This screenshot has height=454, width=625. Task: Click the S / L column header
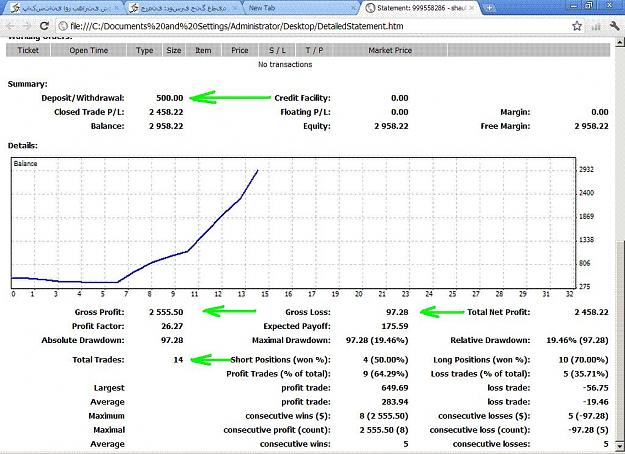[277, 50]
